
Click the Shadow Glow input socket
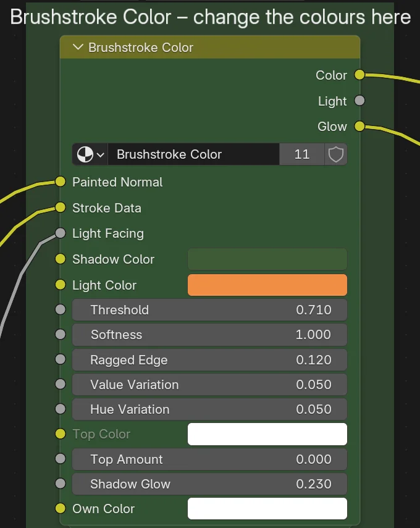[61, 484]
